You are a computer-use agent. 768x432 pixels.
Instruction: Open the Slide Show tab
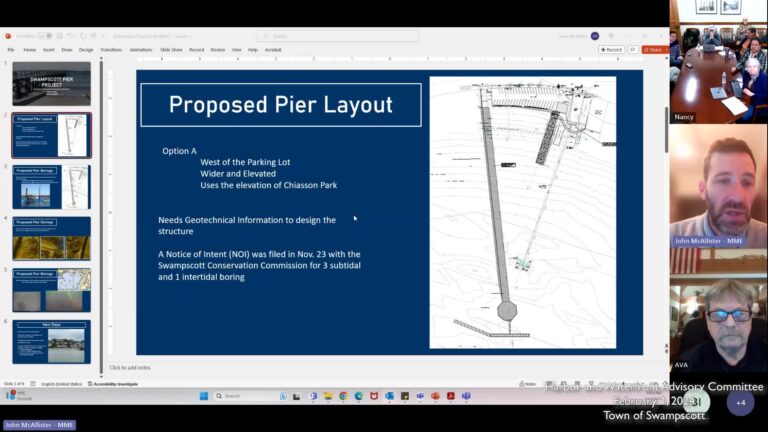point(171,49)
